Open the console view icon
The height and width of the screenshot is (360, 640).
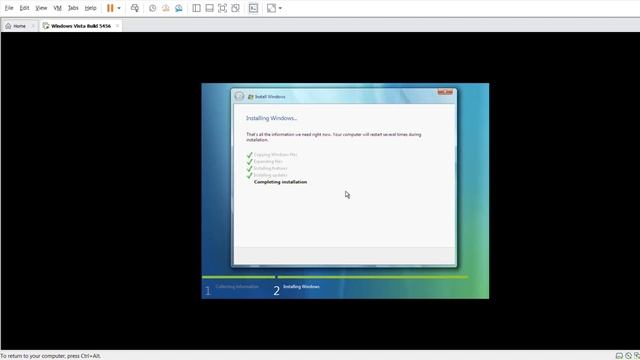(x=253, y=8)
